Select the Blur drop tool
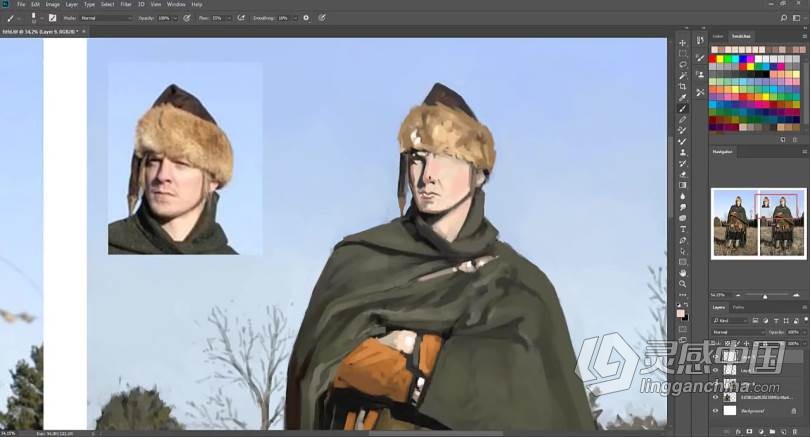 point(682,196)
